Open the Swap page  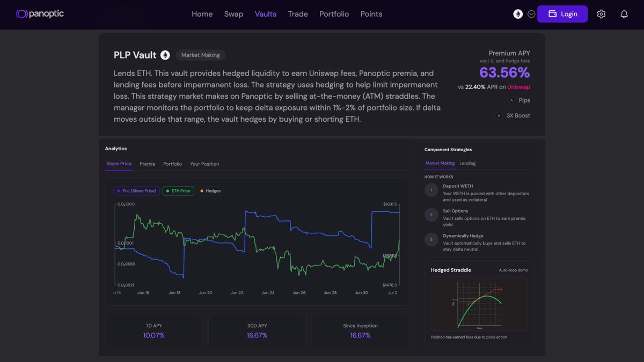coord(233,14)
